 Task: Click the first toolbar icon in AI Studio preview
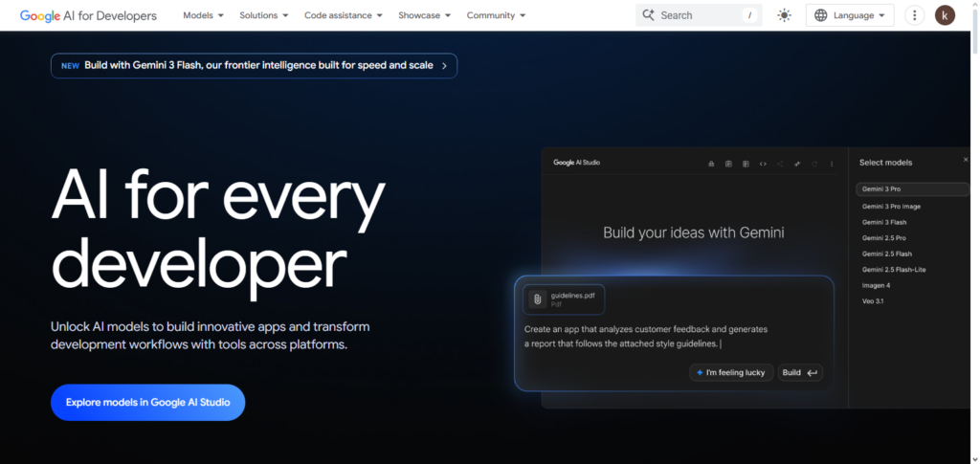coord(711,164)
